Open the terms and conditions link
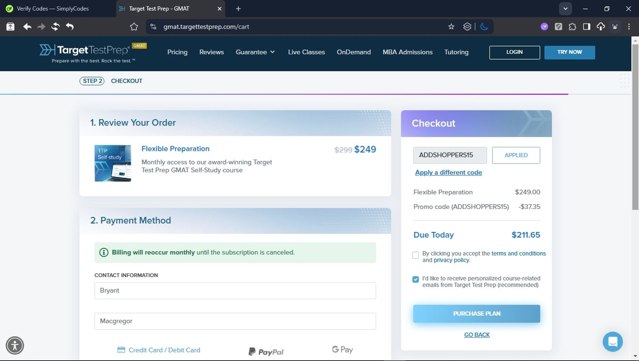Viewport: 639px width, 361px height. [x=518, y=253]
